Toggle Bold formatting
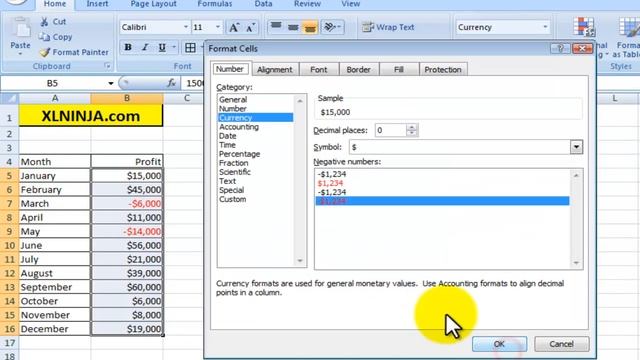Screen dimensions: 640x360 click(x=128, y=47)
